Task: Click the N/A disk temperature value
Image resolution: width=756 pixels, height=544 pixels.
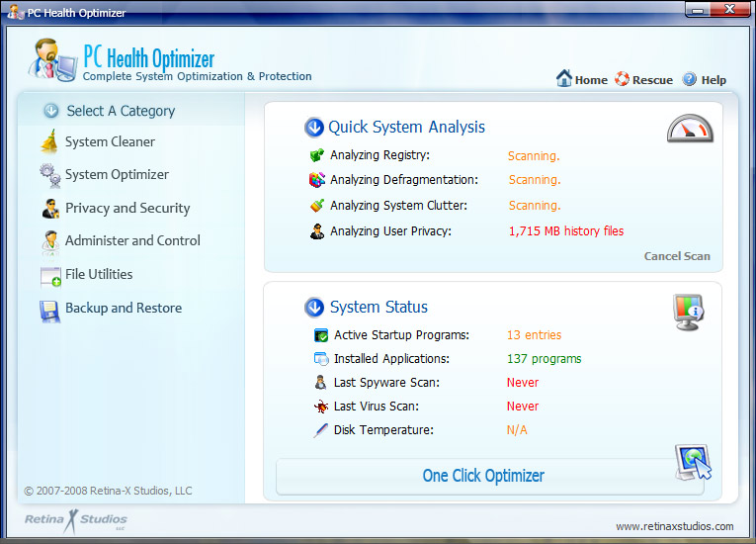Action: tap(517, 429)
